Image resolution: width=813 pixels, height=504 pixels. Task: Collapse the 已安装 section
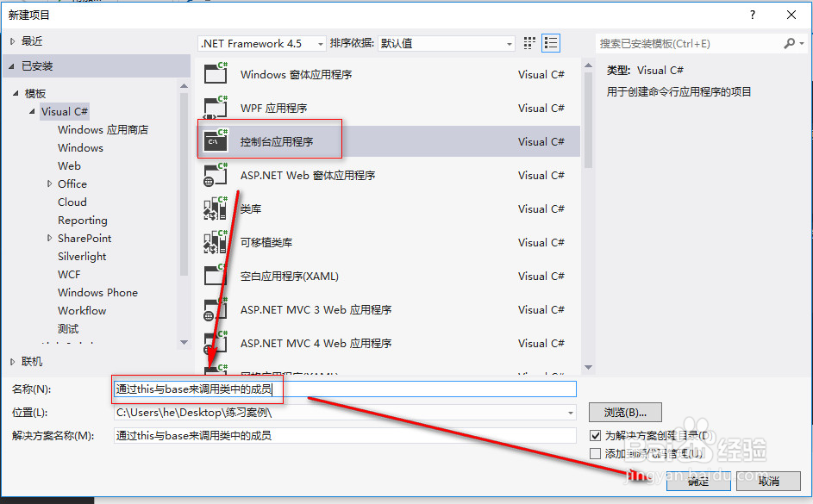pos(11,66)
